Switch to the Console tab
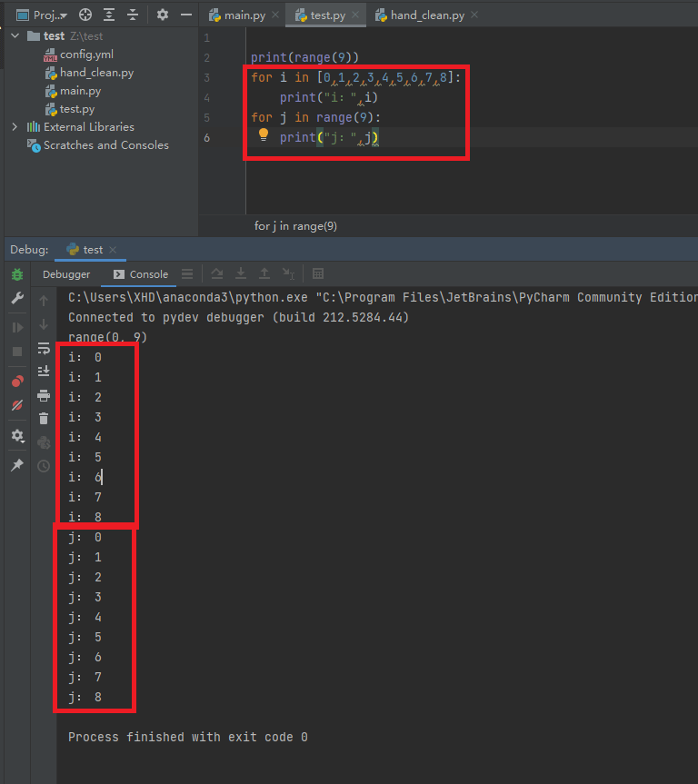Screen dimensions: 698x784 coord(141,274)
